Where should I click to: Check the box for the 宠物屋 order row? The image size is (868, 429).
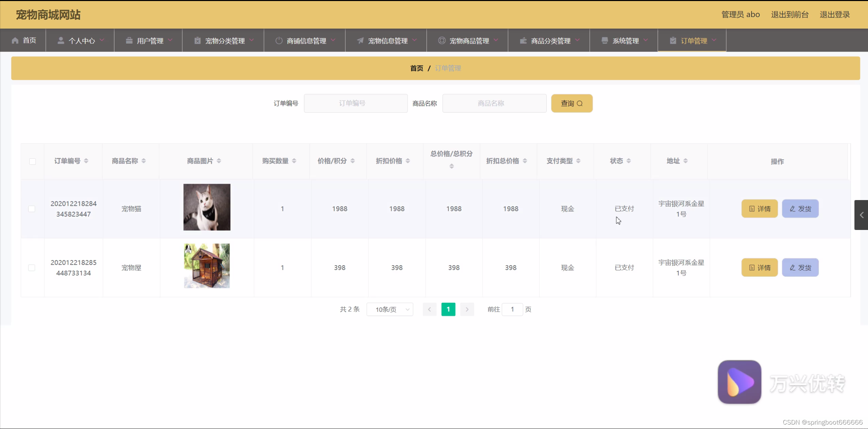point(32,268)
